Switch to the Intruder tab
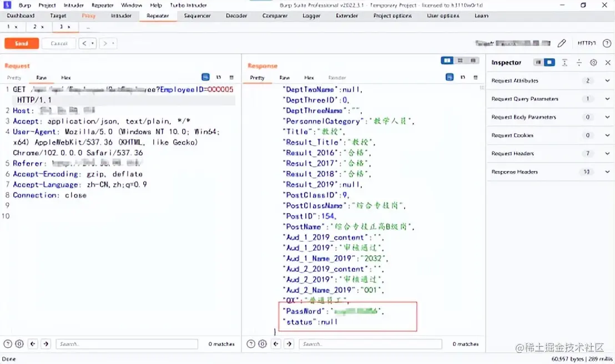The width and height of the screenshot is (615, 364). pyautogui.click(x=121, y=16)
